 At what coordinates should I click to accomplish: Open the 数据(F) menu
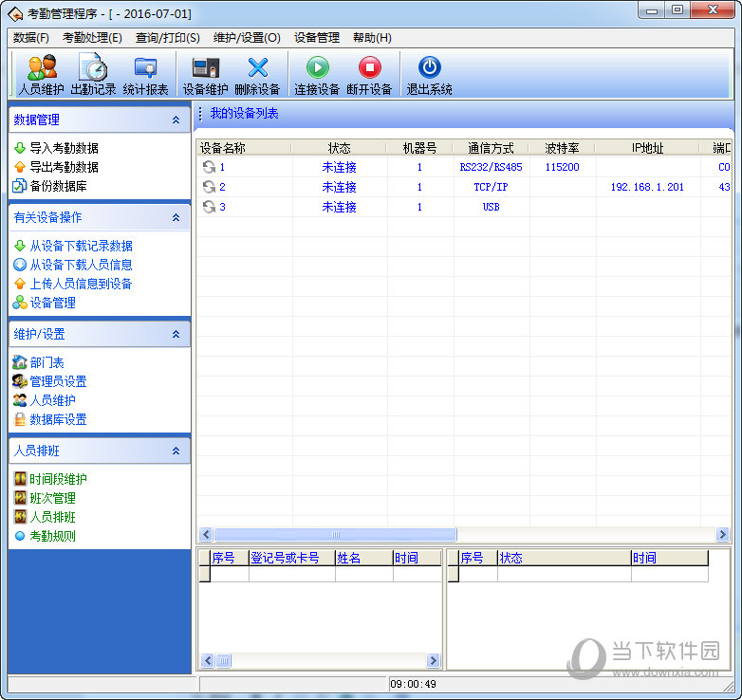31,38
